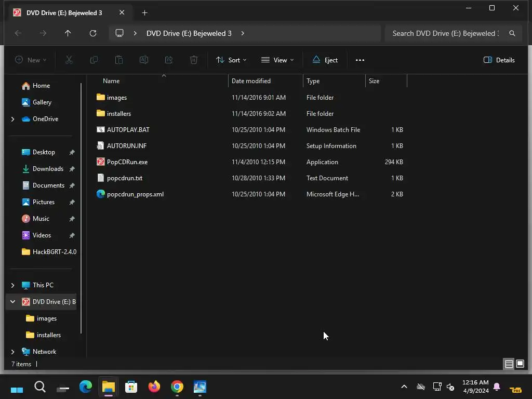This screenshot has height=399, width=532.
Task: Select popcdrun_props.xml file
Action: click(x=249, y=194)
